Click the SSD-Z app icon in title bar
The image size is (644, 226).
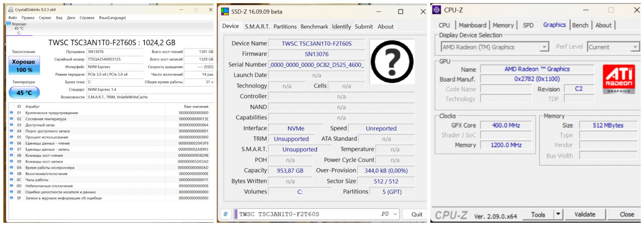pyautogui.click(x=225, y=12)
